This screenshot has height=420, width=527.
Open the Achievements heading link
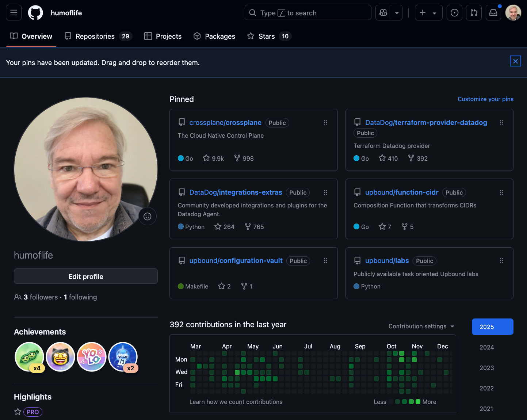pyautogui.click(x=40, y=332)
